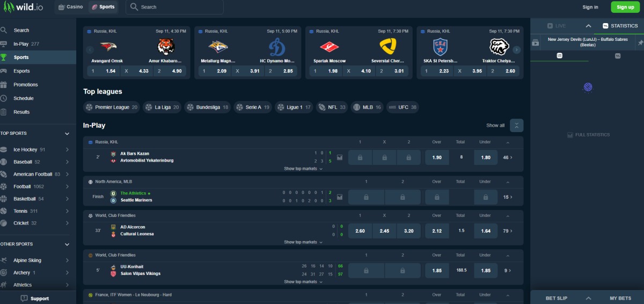The image size is (644, 304).
Task: Open statistics icon for The Athletics match
Action: (339, 197)
